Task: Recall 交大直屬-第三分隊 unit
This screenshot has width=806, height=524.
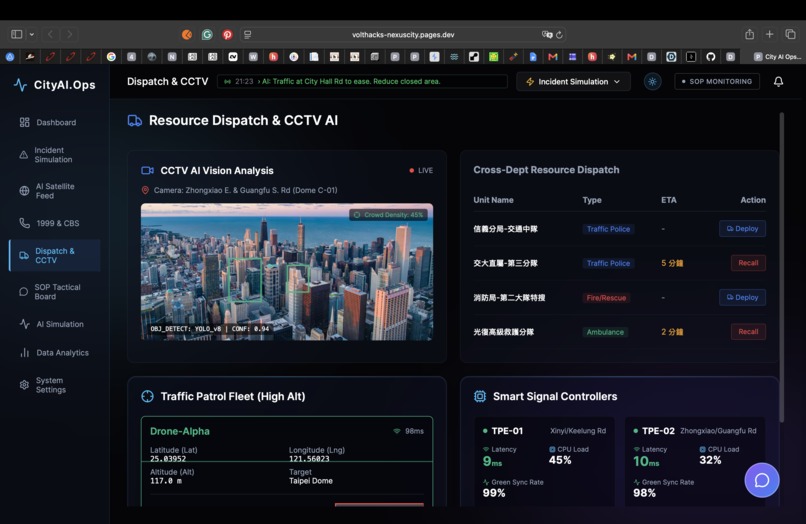Action: coord(748,263)
